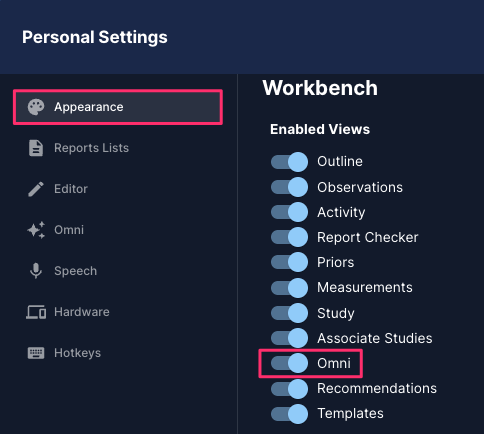Switch off the Report Checker toggle
Viewport: 484px width, 434px height.
click(x=289, y=237)
